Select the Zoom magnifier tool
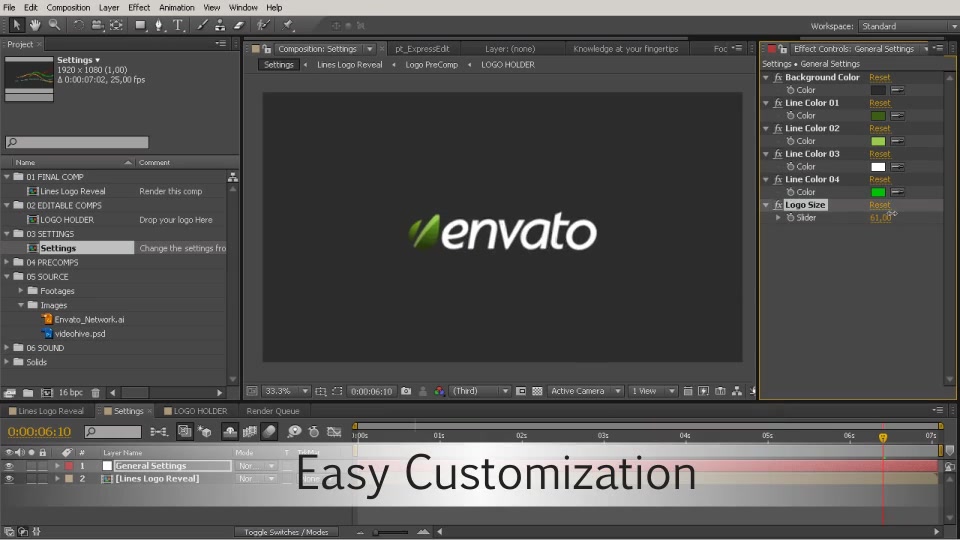960x540 pixels. 54,25
